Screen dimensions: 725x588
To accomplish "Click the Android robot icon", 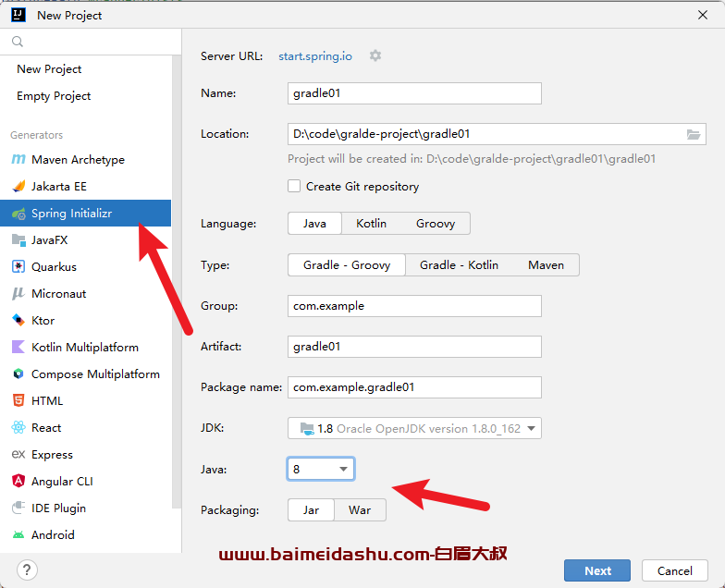I will point(18,534).
